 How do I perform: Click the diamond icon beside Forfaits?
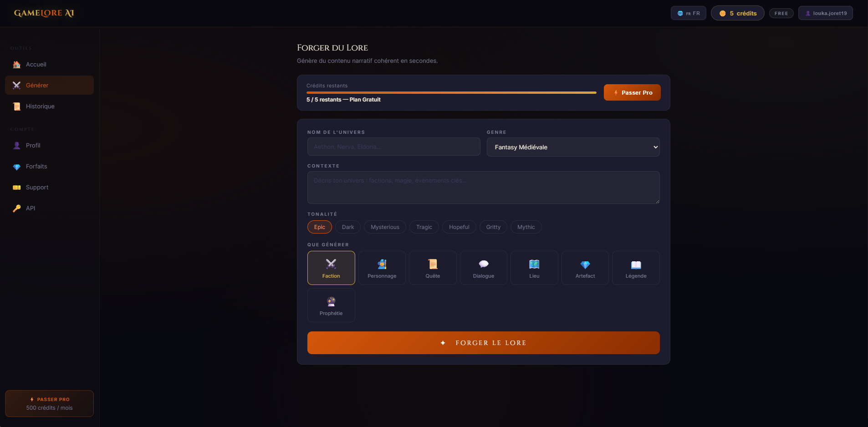(17, 167)
